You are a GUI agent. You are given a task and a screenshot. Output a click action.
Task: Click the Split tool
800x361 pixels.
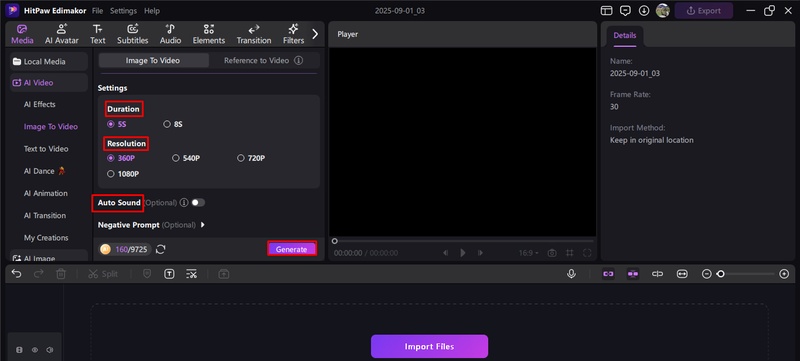click(x=103, y=274)
